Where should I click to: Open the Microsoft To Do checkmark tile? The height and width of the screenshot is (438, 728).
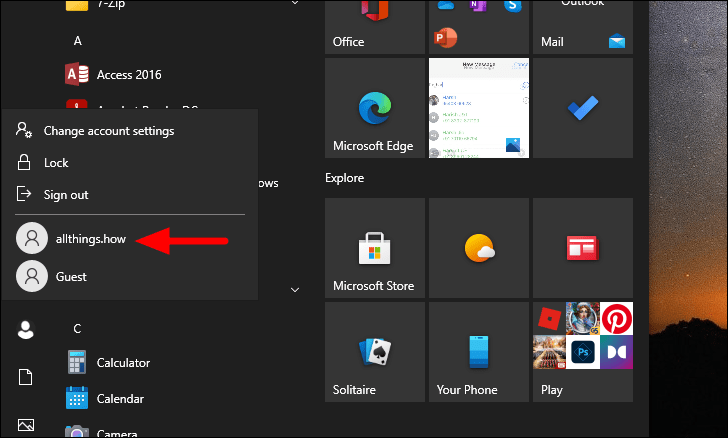click(x=583, y=108)
